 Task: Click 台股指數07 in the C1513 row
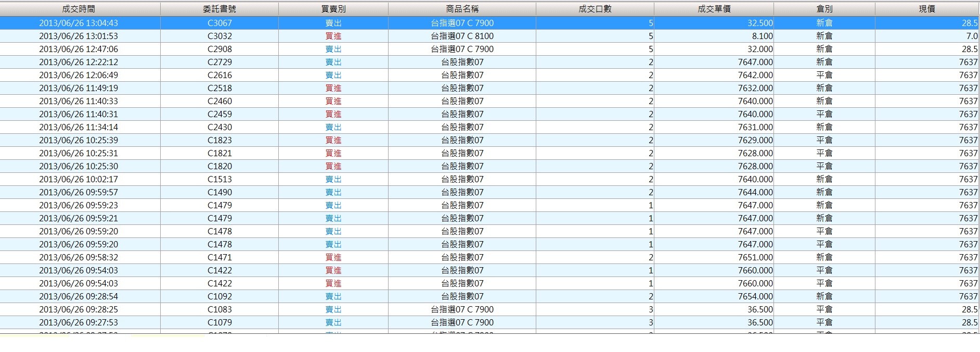point(462,179)
